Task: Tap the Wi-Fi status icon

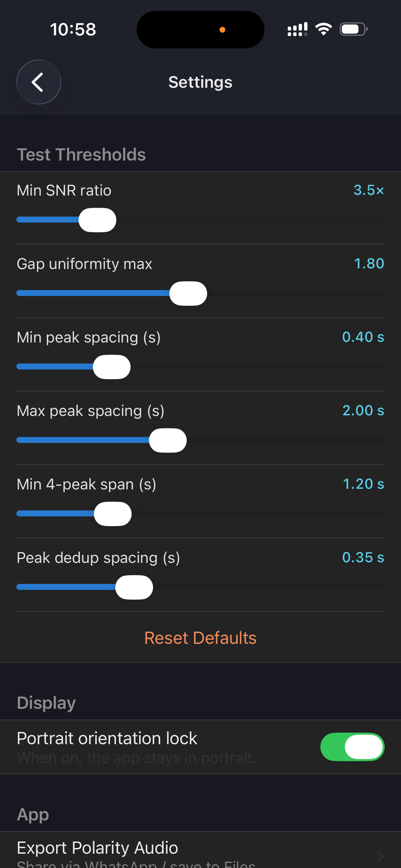Action: click(x=324, y=29)
